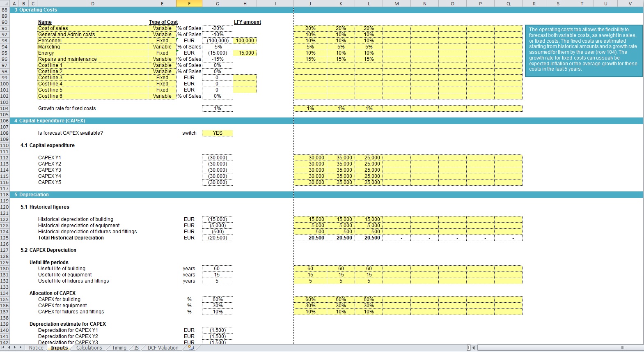This screenshot has width=644, height=352.
Task: Click total historical depreciation 20,500 in column J
Action: (310, 238)
